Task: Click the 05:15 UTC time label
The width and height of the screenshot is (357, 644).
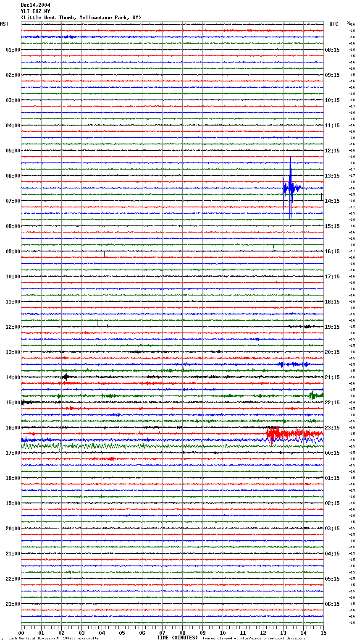Action: click(332, 579)
